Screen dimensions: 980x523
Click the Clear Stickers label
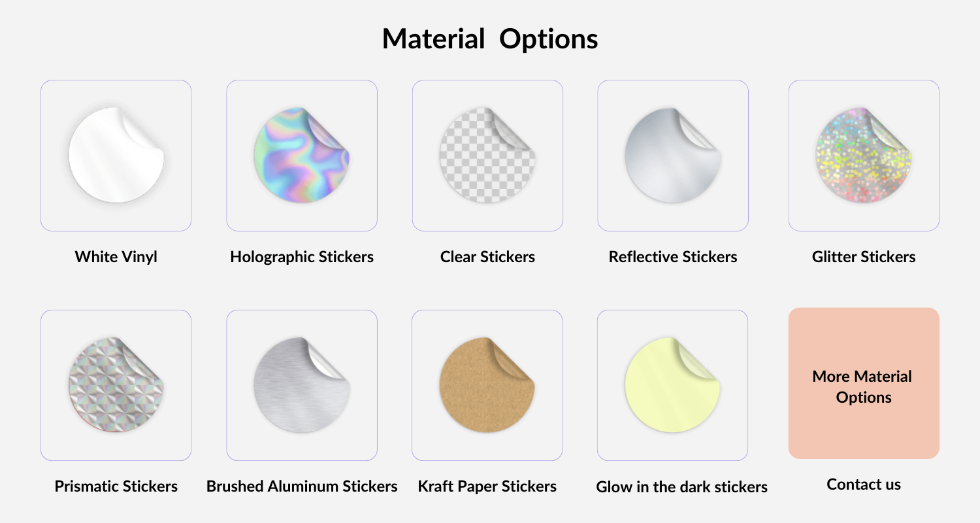click(x=487, y=257)
